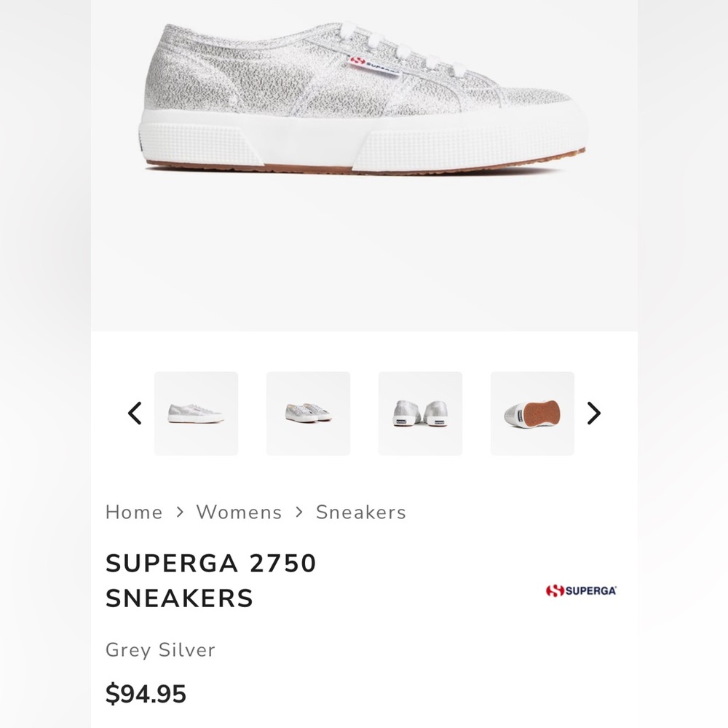Open the angled pair thumbnail
The width and height of the screenshot is (728, 728).
[308, 413]
